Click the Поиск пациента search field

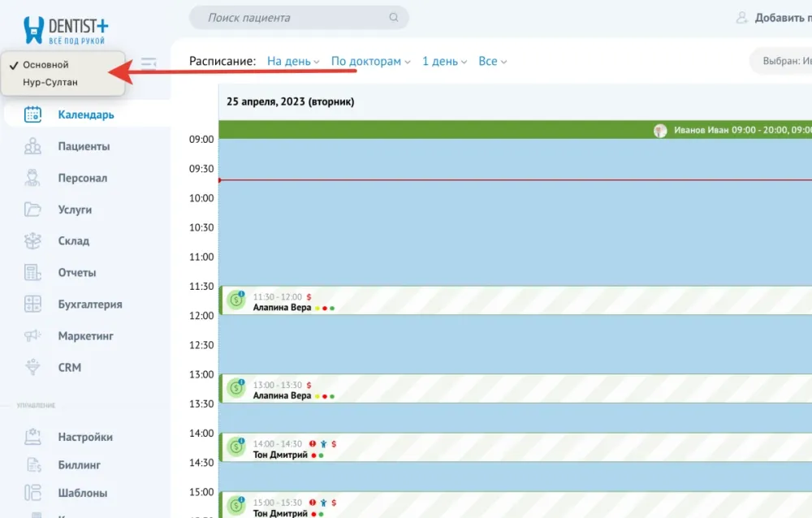[299, 18]
